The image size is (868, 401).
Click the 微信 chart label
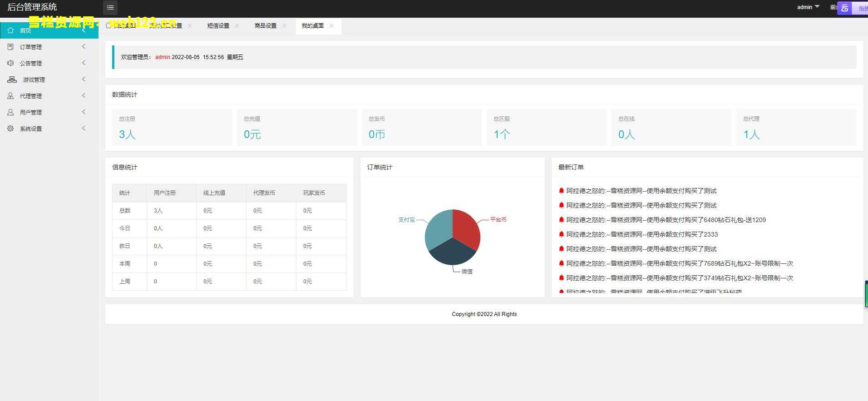(467, 272)
